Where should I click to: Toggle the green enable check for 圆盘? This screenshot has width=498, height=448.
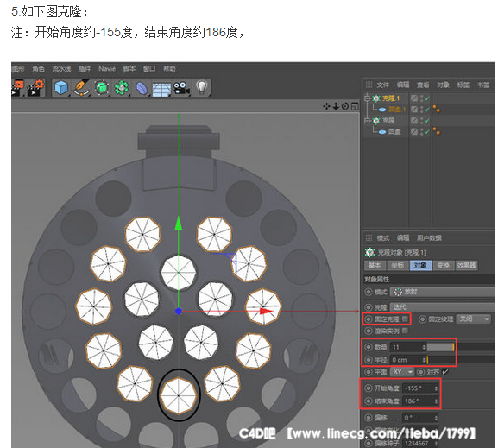tap(427, 131)
